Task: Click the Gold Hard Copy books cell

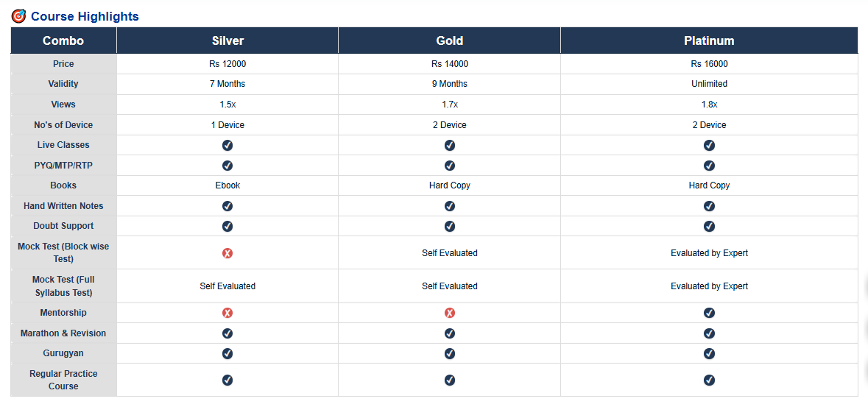Action: (x=450, y=185)
